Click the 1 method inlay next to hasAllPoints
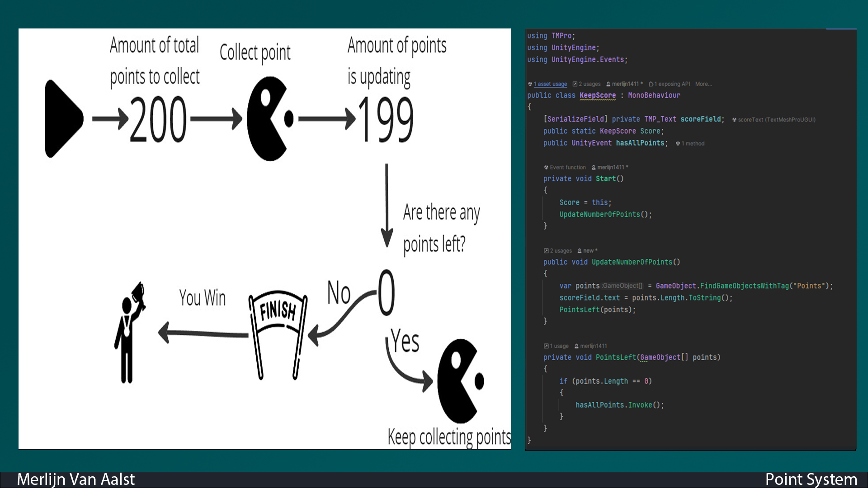 pyautogui.click(x=693, y=143)
